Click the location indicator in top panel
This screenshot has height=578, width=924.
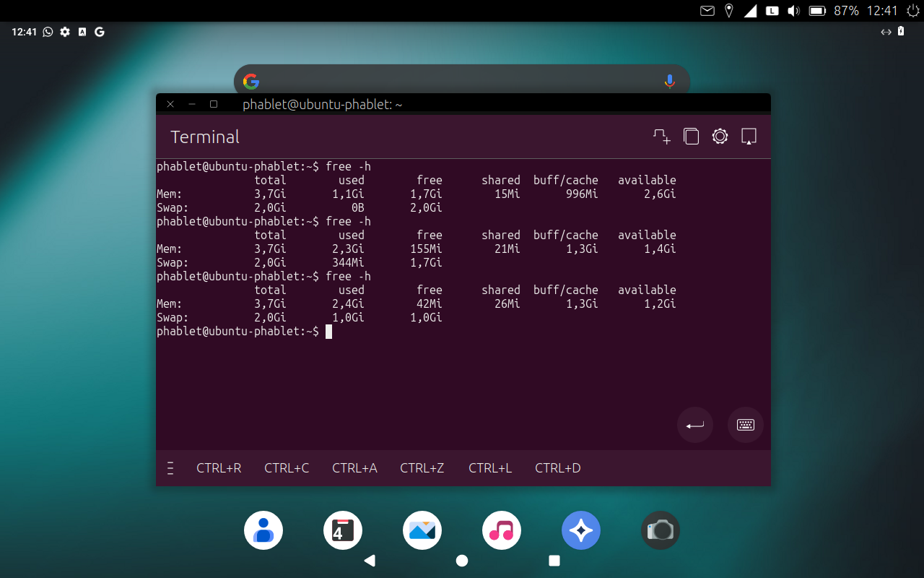pyautogui.click(x=729, y=11)
